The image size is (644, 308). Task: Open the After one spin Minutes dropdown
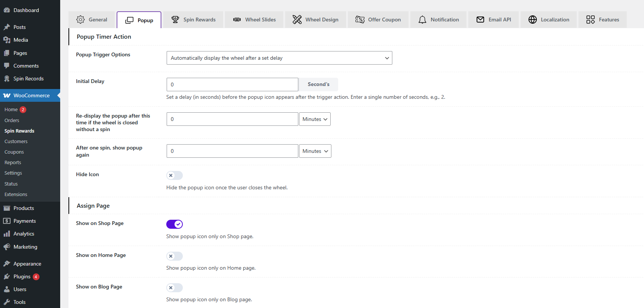pyautogui.click(x=315, y=151)
